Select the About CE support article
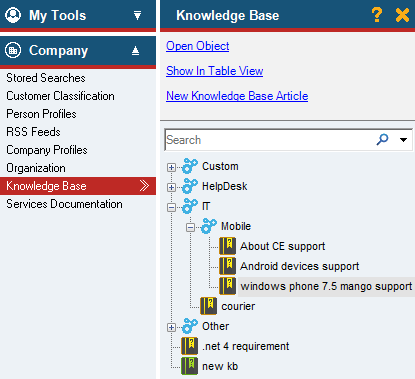 click(283, 246)
